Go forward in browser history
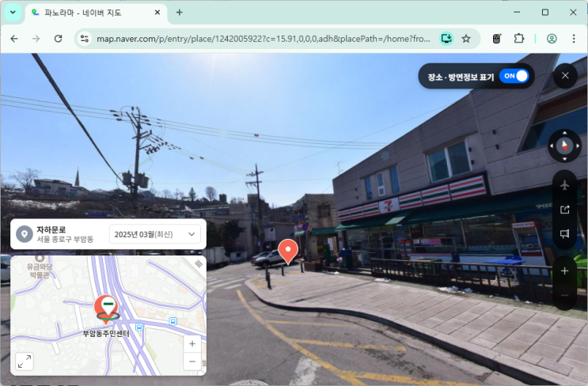The width and height of the screenshot is (588, 386). 36,39
